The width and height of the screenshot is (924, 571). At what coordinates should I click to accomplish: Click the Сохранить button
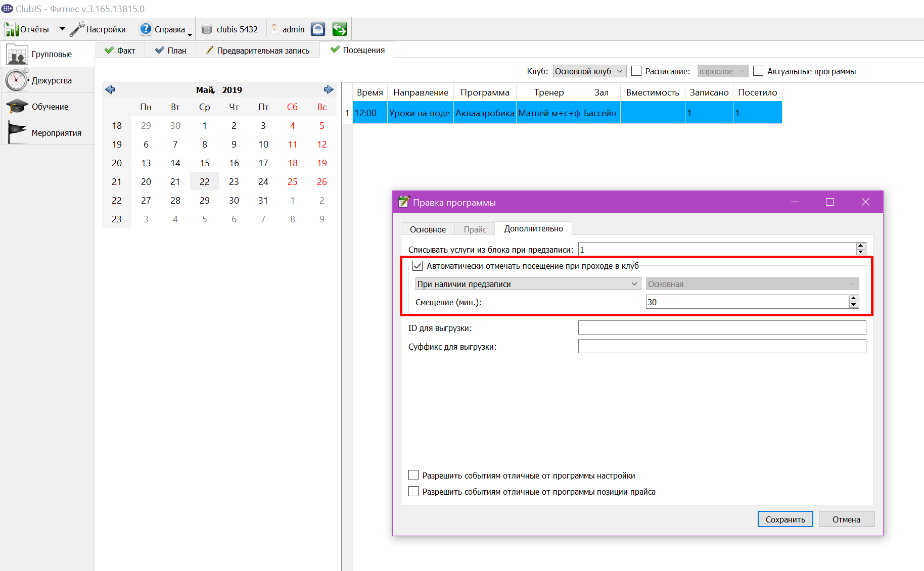click(x=785, y=519)
